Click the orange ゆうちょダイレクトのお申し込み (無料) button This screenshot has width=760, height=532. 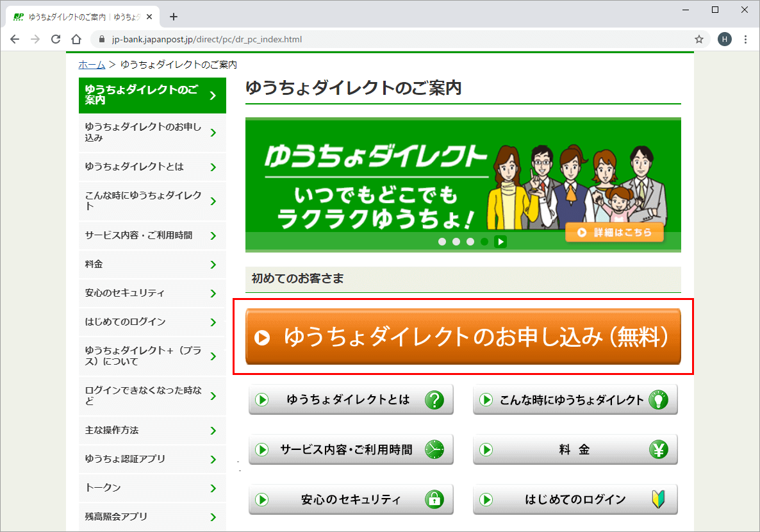tap(463, 337)
